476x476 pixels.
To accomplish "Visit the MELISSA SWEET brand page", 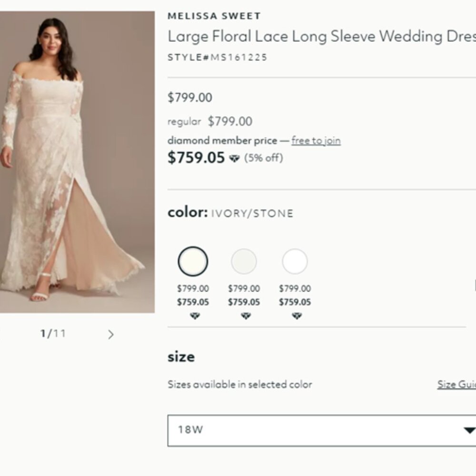I will click(213, 15).
